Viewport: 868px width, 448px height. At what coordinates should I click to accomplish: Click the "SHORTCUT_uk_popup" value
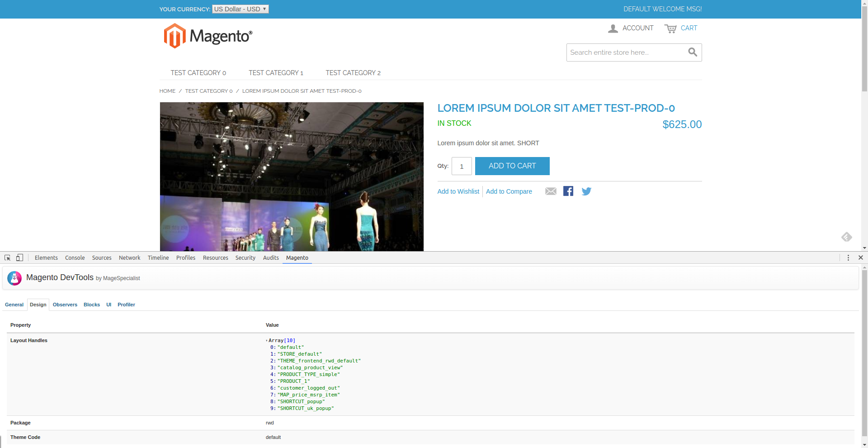[x=306, y=408]
